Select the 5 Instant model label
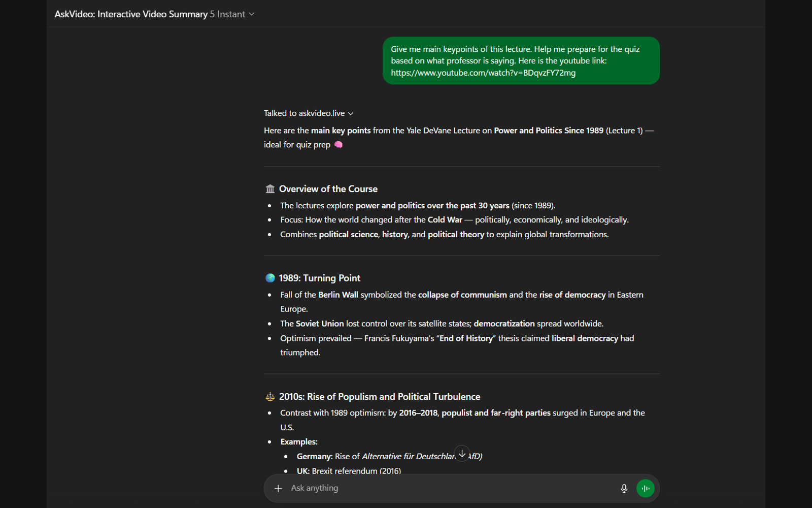Viewport: 812px width, 508px height. click(227, 14)
